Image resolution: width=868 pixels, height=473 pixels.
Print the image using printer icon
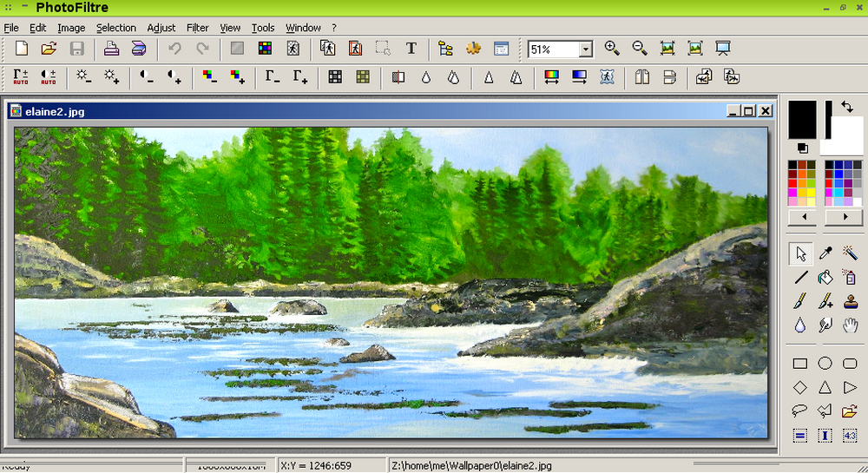(x=111, y=49)
